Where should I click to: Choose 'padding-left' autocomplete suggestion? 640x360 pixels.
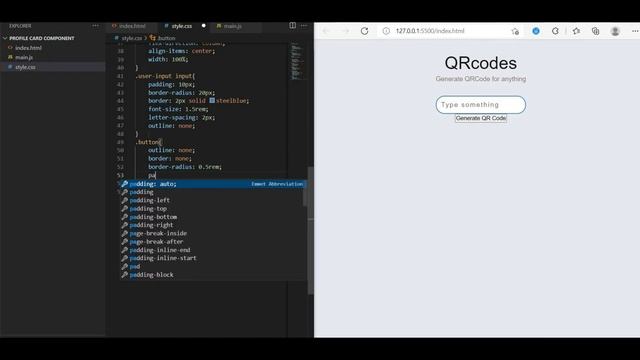[x=212, y=200]
